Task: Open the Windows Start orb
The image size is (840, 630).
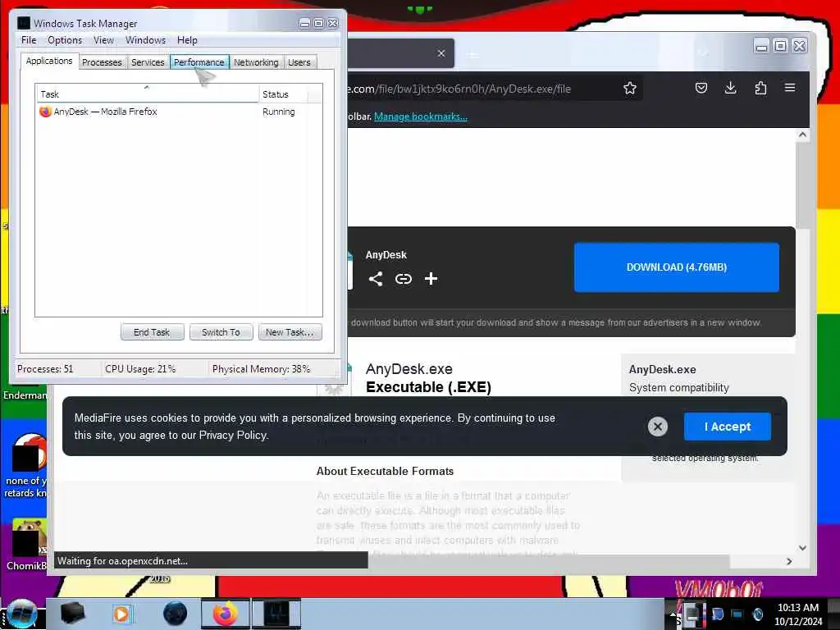Action: (21, 614)
